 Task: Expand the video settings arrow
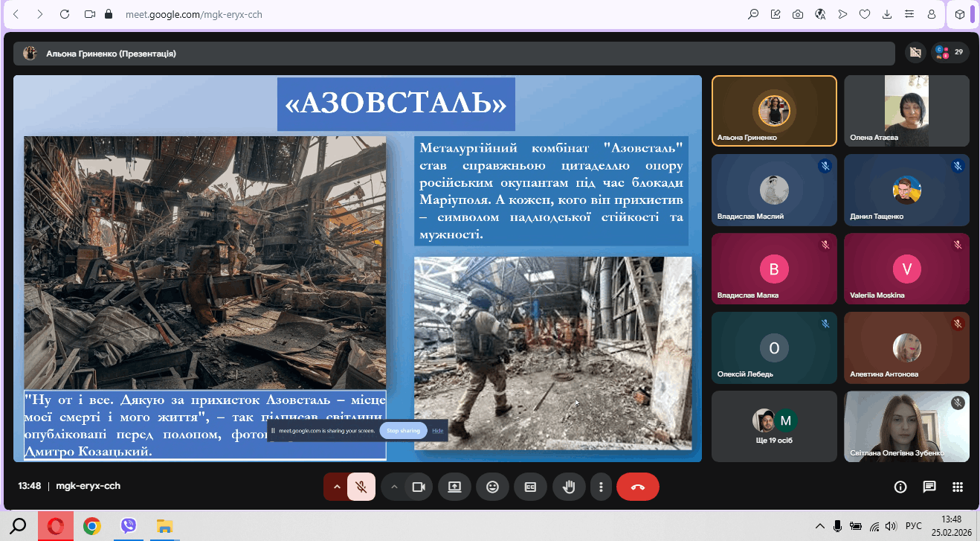(x=394, y=487)
